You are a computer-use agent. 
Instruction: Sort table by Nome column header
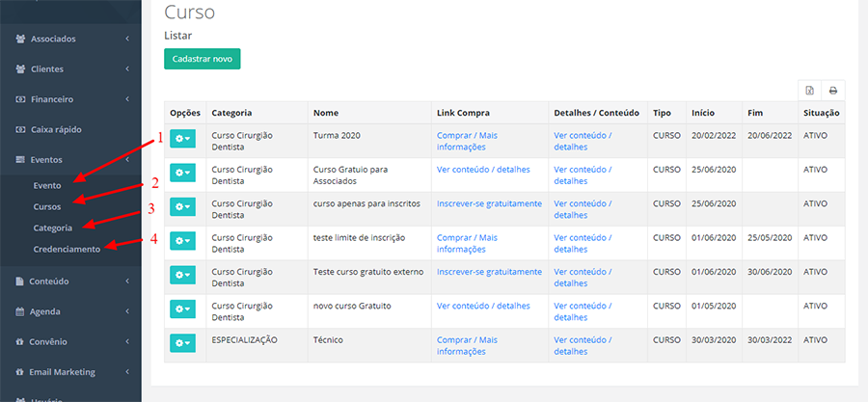pos(326,113)
